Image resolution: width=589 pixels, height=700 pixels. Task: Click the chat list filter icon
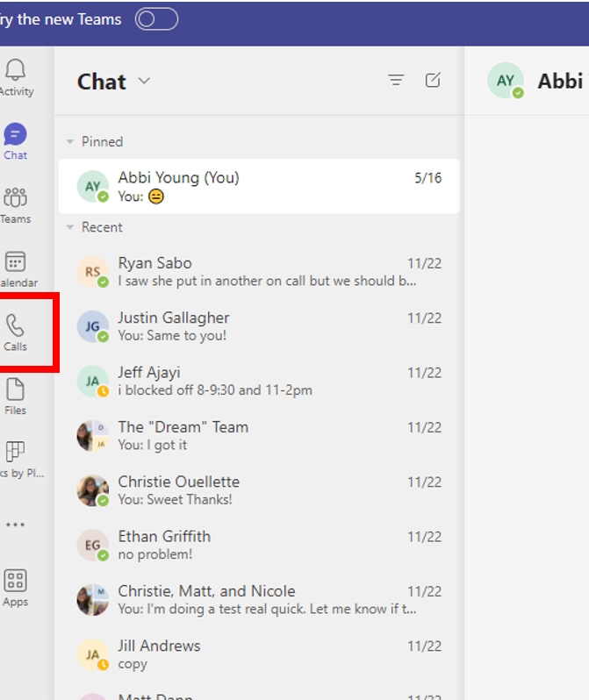coord(396,81)
